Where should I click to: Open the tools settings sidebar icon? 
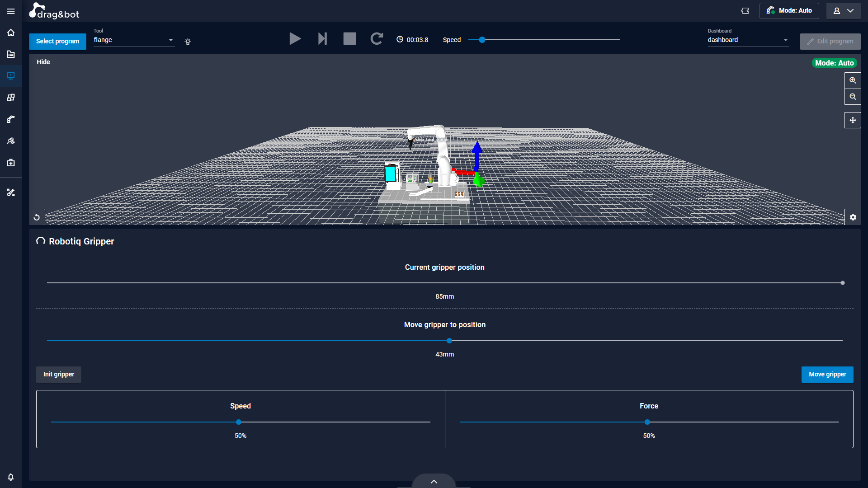11,192
